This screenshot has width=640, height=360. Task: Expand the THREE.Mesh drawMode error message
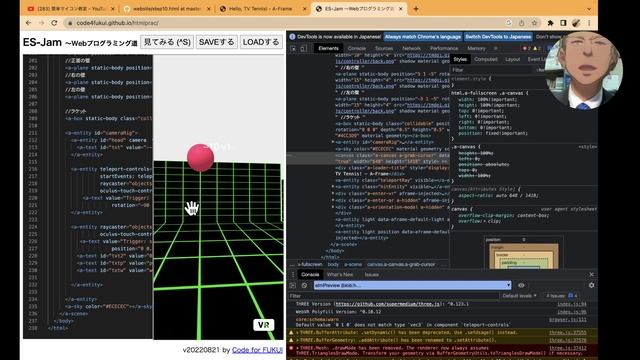pyautogui.click(x=298, y=348)
